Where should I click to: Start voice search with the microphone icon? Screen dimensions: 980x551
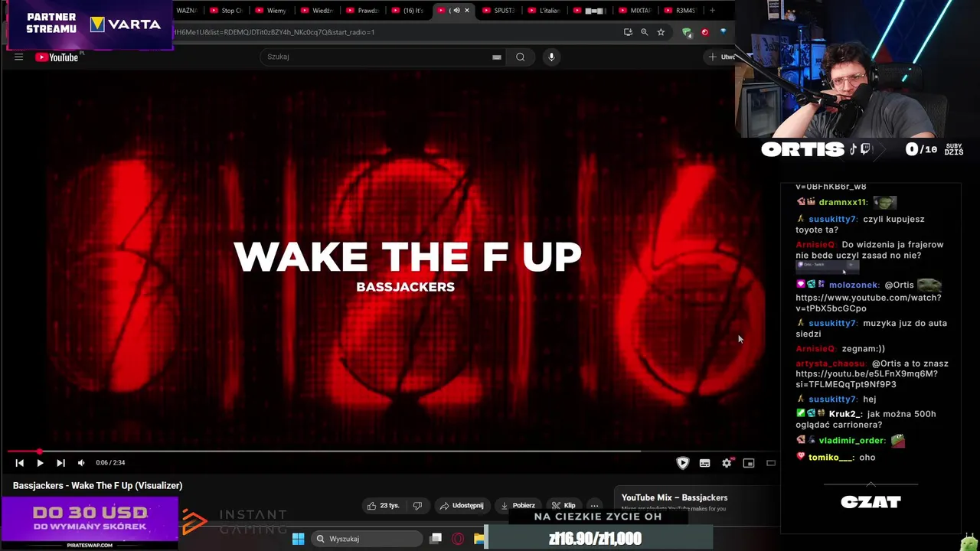point(551,57)
